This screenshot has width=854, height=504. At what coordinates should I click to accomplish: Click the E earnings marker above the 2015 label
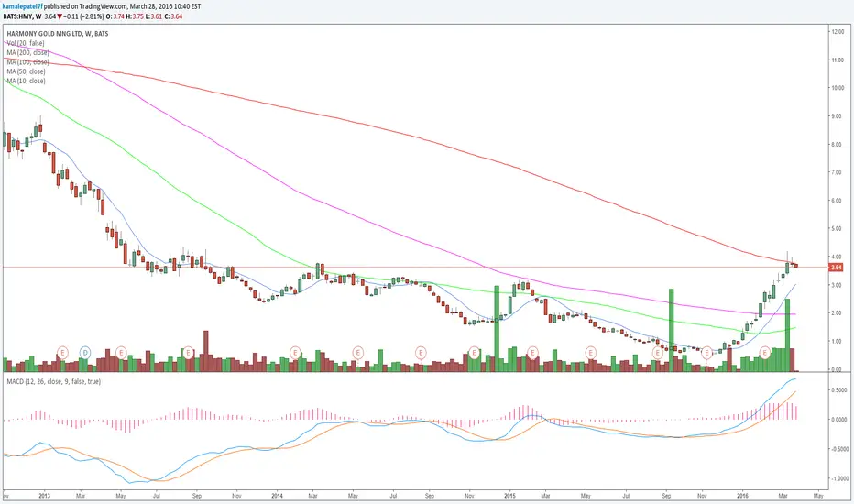tap(532, 353)
